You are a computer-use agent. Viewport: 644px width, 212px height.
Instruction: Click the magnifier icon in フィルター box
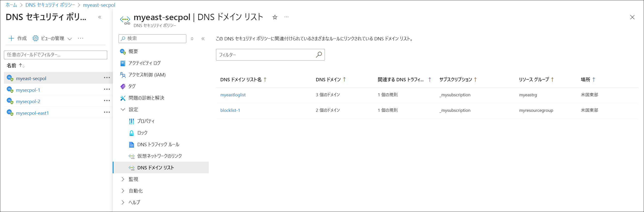tap(319, 54)
